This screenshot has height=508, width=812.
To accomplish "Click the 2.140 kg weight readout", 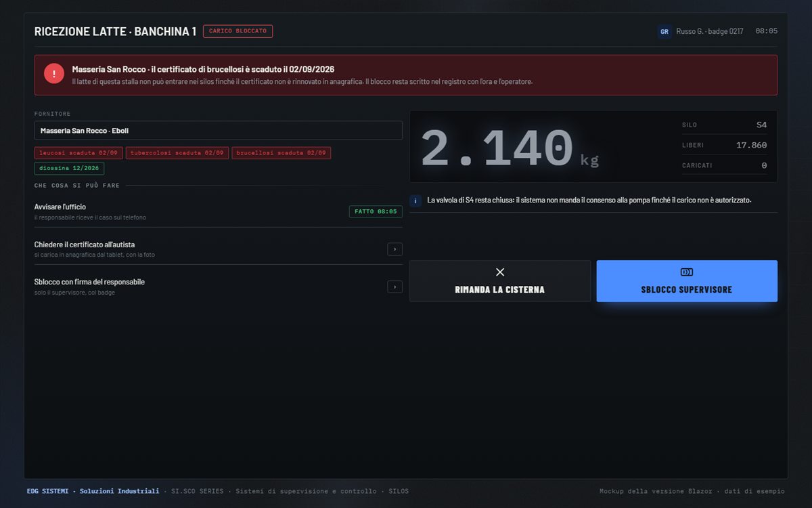I will coord(510,148).
